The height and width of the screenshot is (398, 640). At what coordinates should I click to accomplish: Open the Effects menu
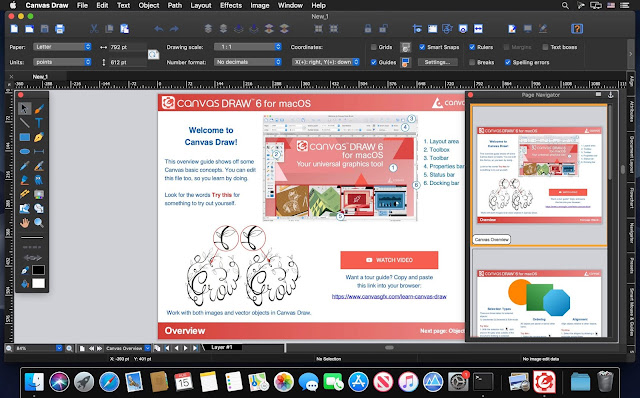(231, 5)
